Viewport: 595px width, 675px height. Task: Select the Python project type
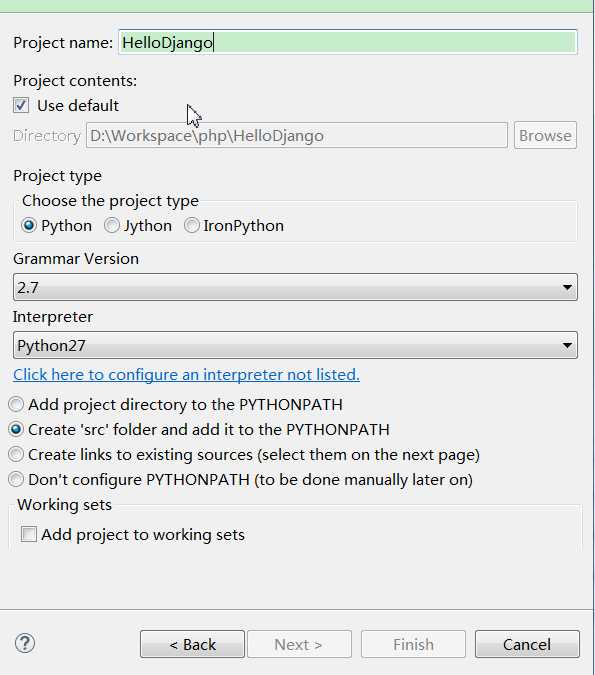tap(29, 226)
